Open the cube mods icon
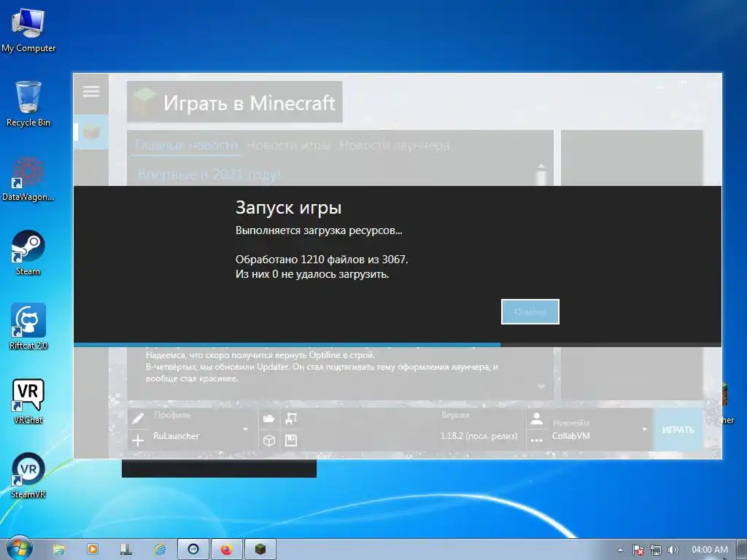 click(x=269, y=440)
